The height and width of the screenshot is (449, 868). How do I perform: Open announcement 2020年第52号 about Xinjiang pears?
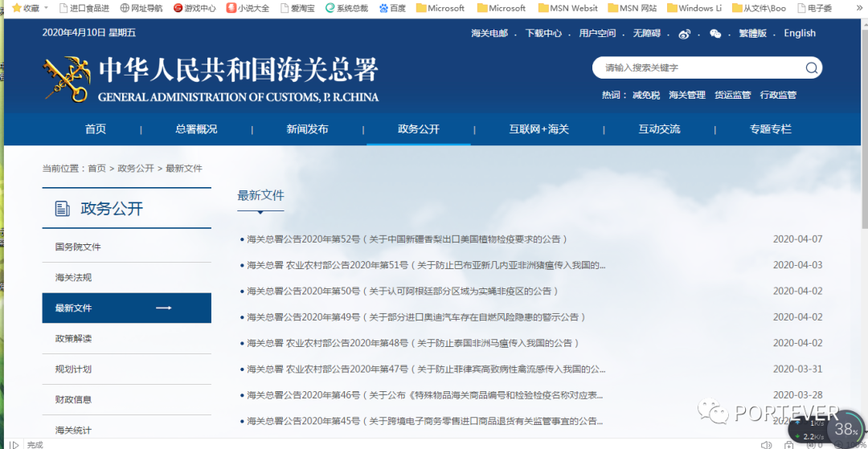(x=407, y=239)
